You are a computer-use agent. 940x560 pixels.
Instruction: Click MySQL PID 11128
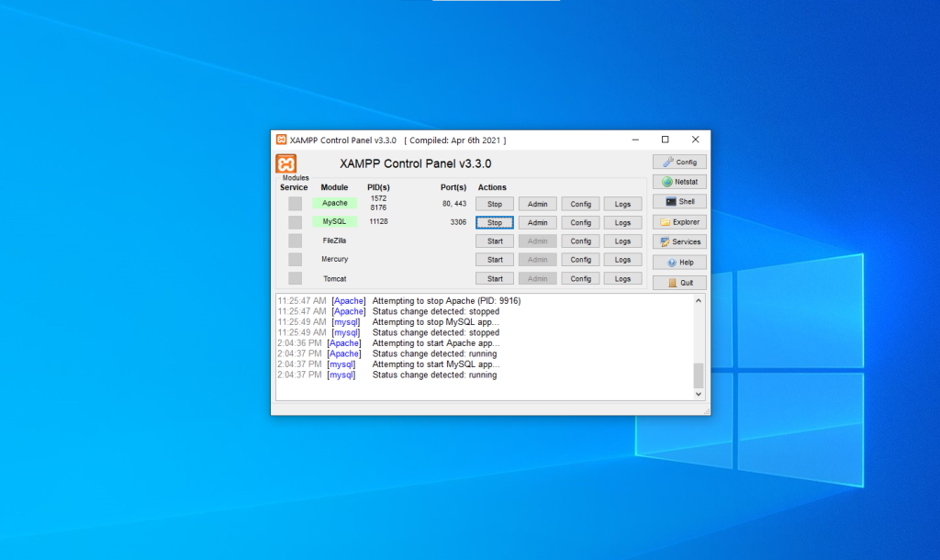(x=378, y=221)
